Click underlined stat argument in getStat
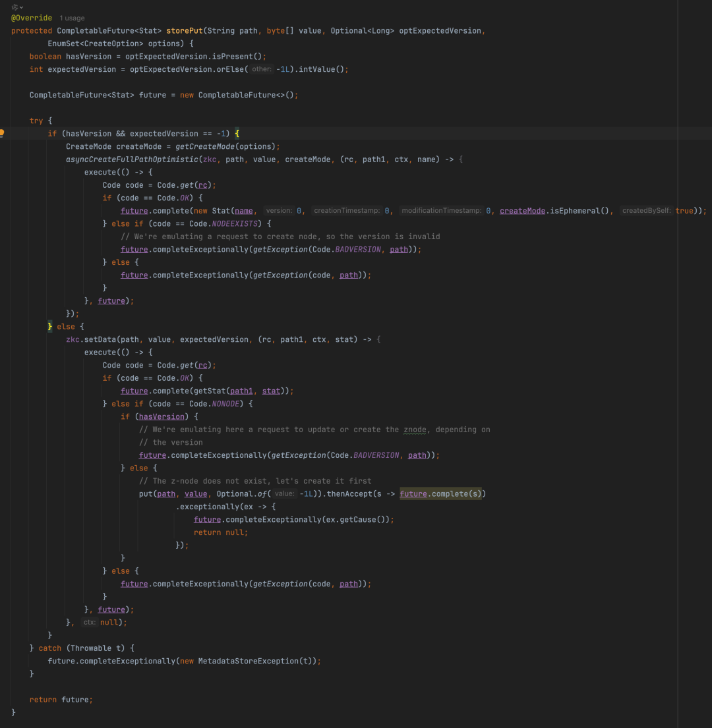 [271, 391]
